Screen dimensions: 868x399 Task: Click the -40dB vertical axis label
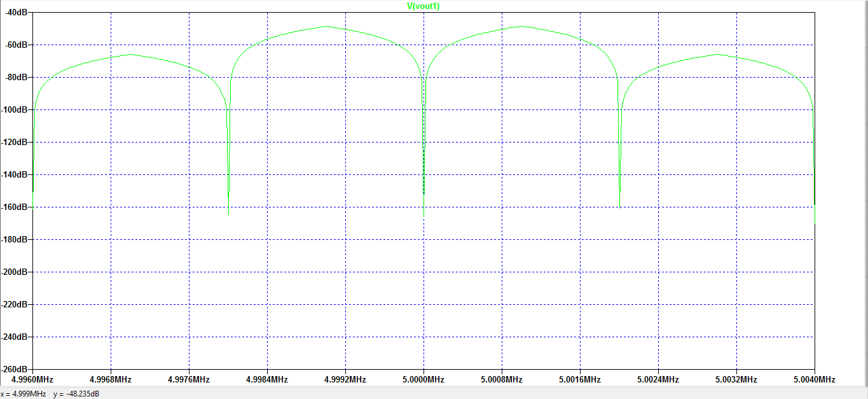tap(14, 12)
